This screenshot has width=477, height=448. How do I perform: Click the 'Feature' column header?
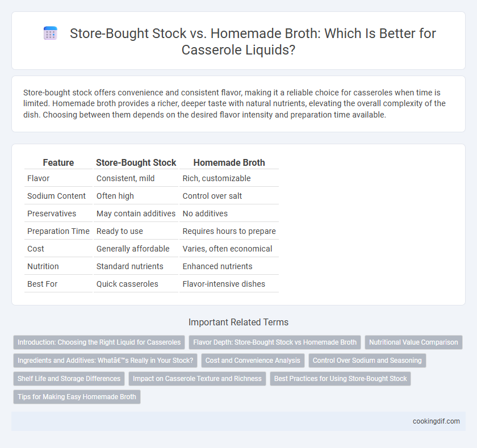click(58, 163)
